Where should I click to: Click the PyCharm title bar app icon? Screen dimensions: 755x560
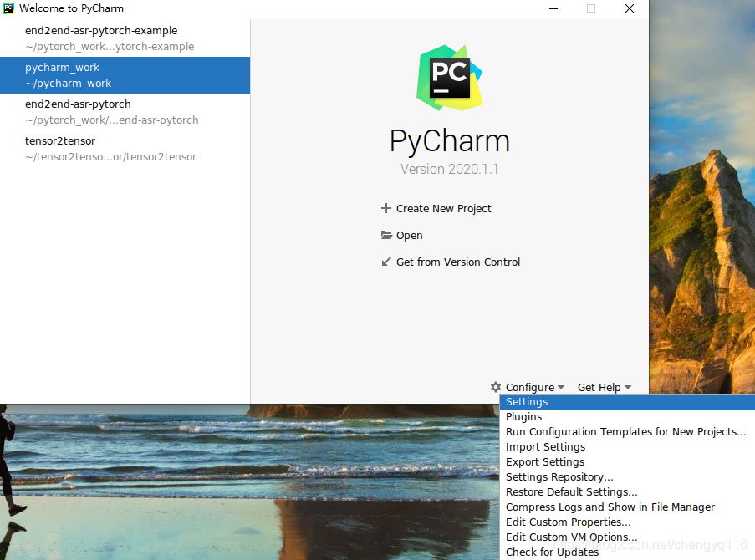click(x=8, y=8)
